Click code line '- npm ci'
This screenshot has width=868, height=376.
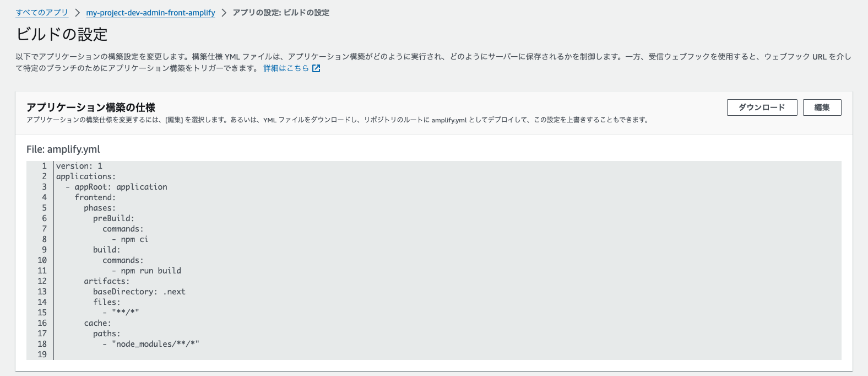point(130,239)
